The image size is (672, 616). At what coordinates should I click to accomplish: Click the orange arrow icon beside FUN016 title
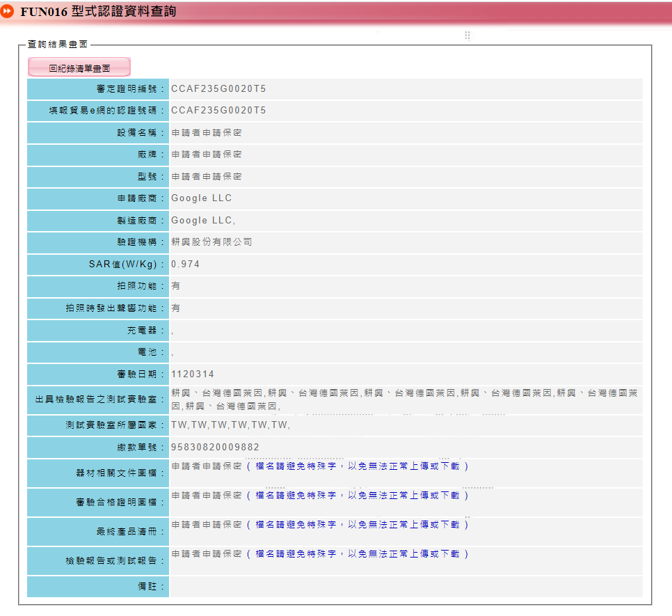point(8,12)
